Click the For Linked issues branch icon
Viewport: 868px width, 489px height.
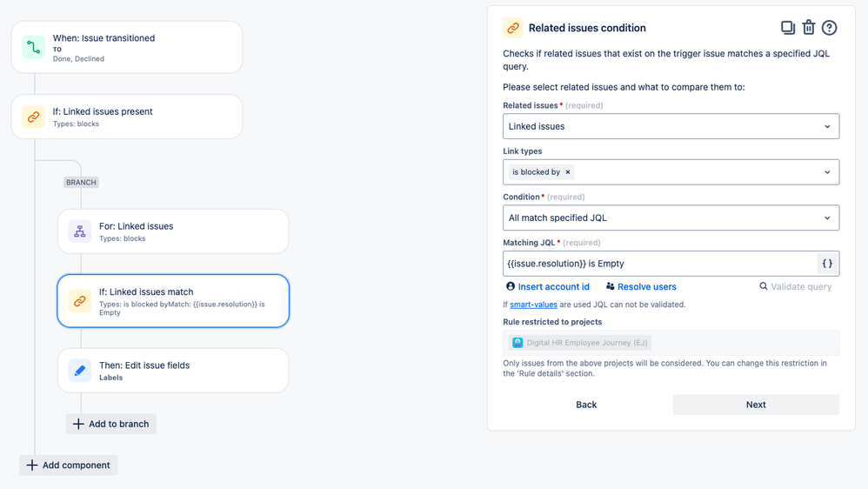tap(80, 231)
